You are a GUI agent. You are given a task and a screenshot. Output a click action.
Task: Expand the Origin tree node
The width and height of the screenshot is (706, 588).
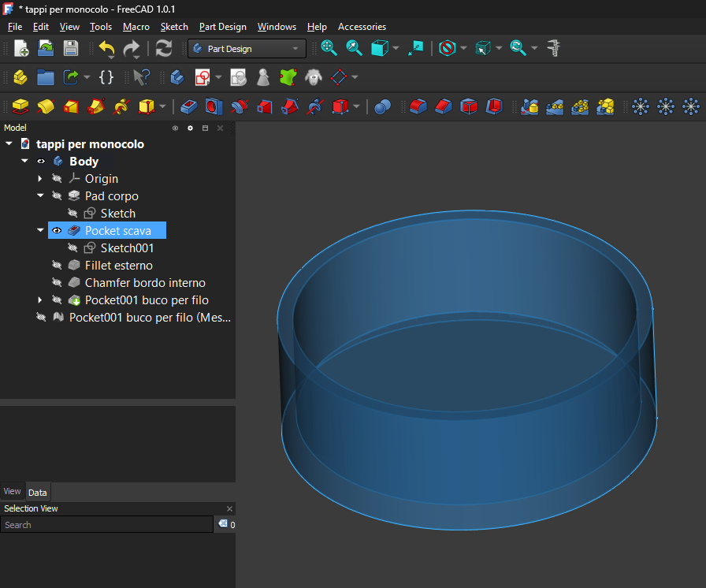41,179
